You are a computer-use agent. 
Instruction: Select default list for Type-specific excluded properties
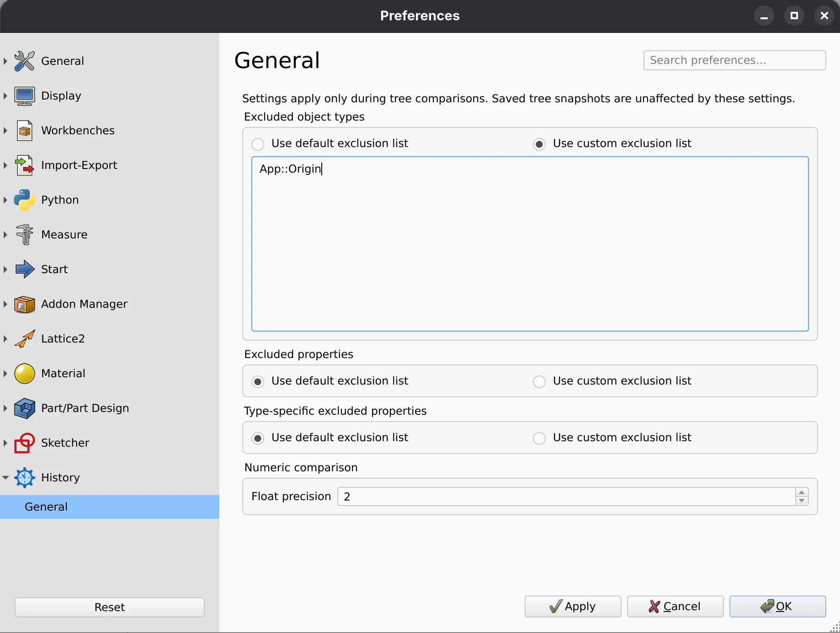click(258, 438)
